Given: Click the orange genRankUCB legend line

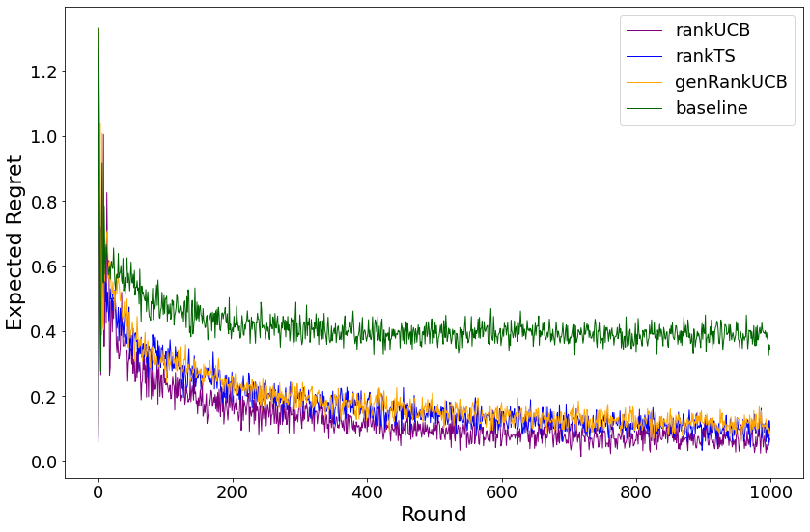Looking at the screenshot, I should [644, 82].
